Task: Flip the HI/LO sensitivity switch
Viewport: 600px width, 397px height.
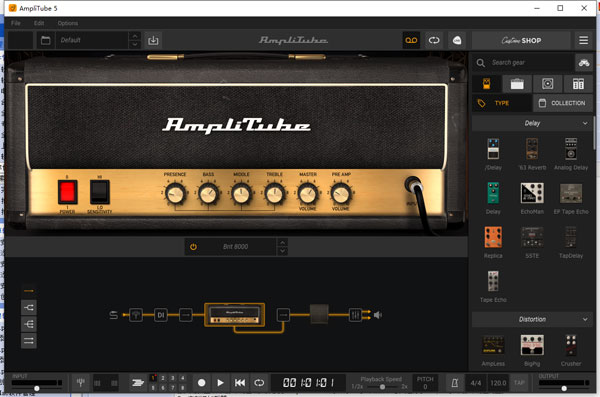Action: [x=99, y=192]
